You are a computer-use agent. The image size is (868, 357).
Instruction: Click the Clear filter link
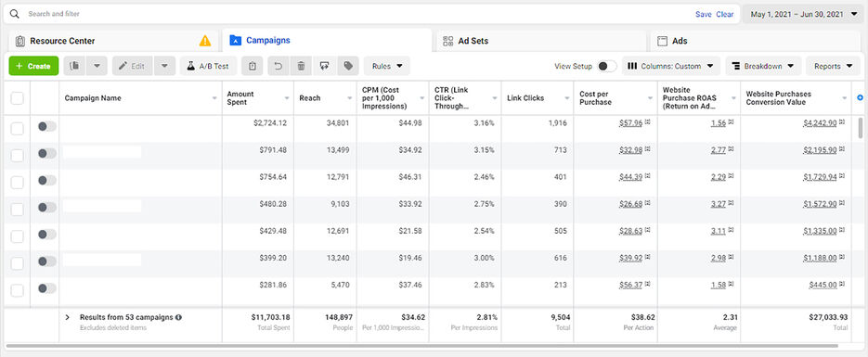tap(725, 14)
